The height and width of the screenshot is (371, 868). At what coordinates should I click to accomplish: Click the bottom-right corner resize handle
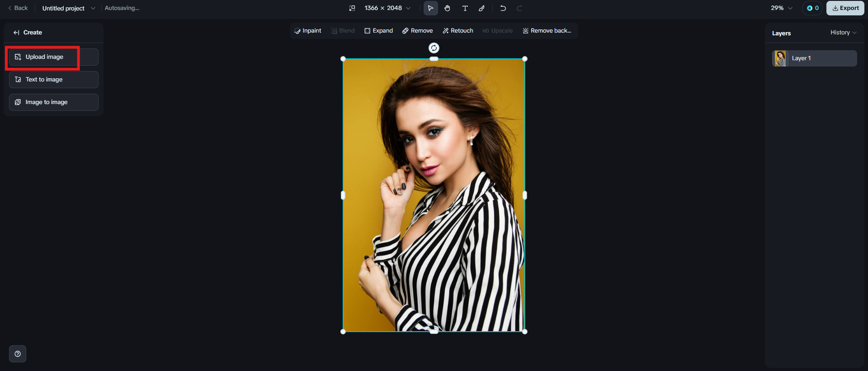525,332
